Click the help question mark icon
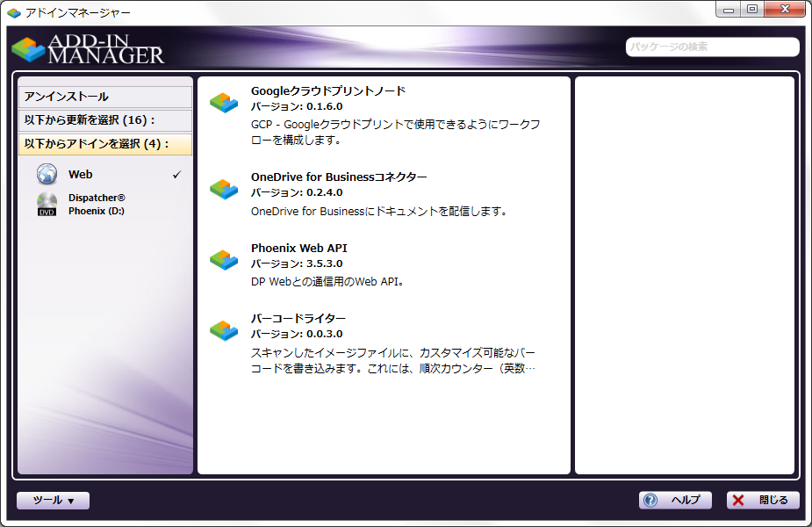Image resolution: width=812 pixels, height=527 pixels. pyautogui.click(x=650, y=500)
